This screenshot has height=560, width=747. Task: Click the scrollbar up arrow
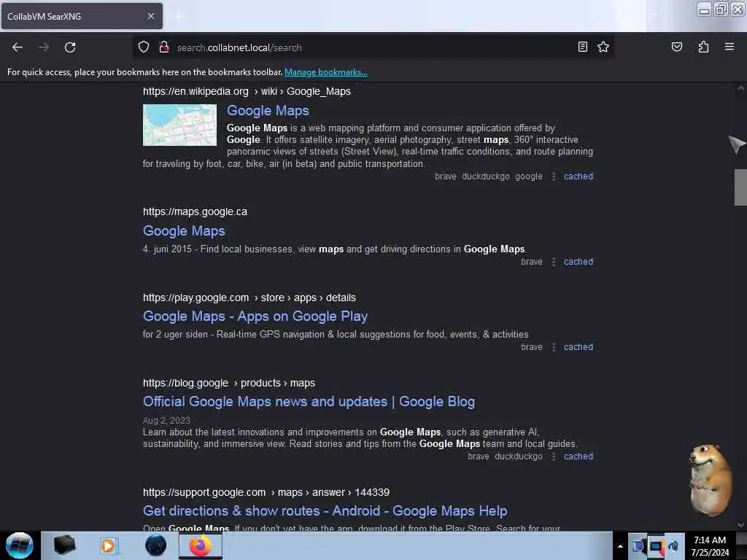tap(740, 89)
